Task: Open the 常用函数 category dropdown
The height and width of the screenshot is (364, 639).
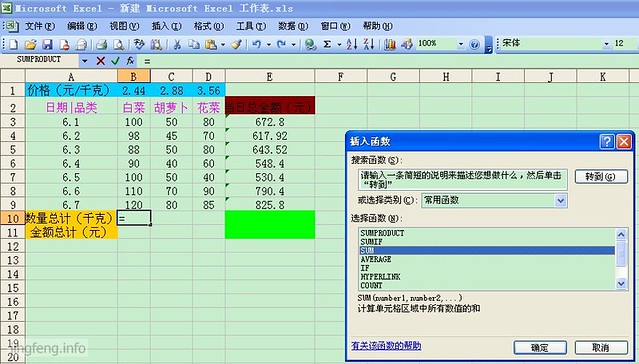Action: pyautogui.click(x=561, y=200)
